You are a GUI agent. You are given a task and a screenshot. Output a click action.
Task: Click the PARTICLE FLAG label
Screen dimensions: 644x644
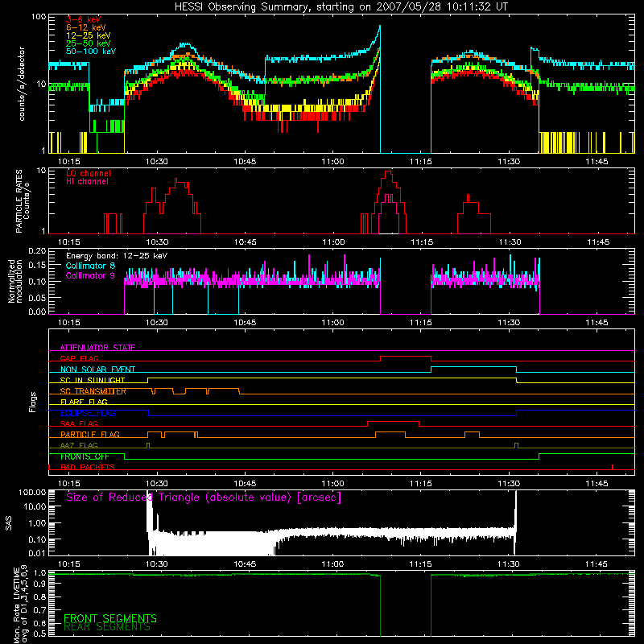90,434
